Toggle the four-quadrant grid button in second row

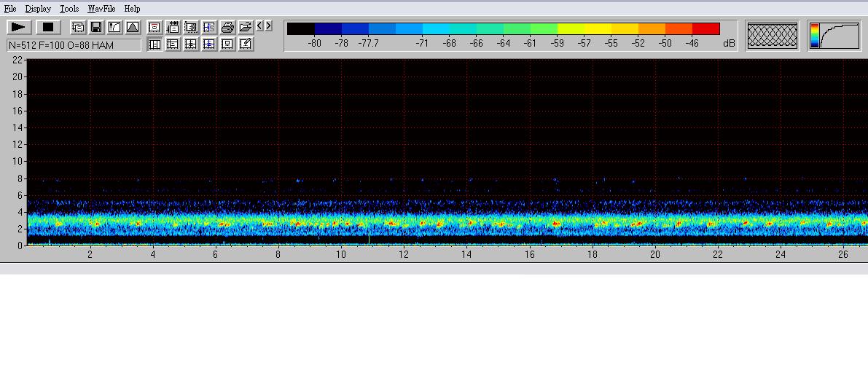click(191, 44)
